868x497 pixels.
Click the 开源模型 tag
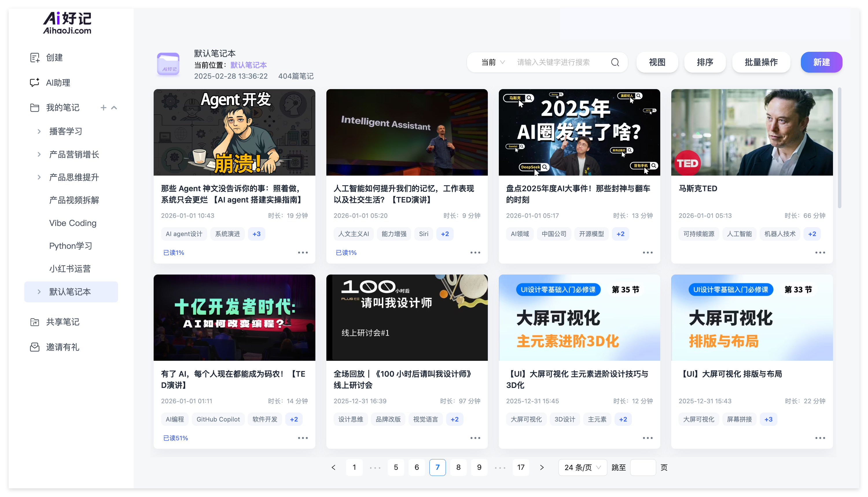tap(591, 234)
